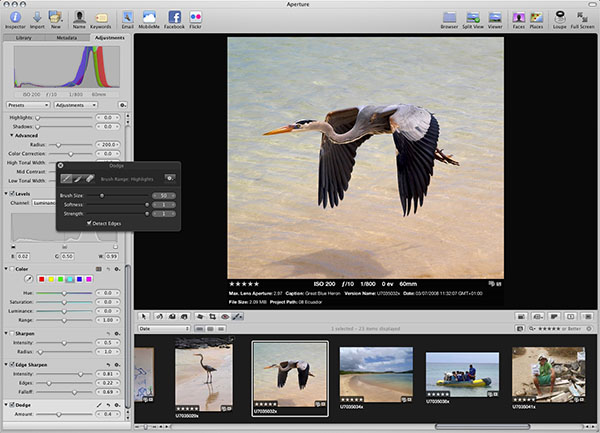Open the Presets dropdown
Viewport: 600px width, 433px height.
coord(27,104)
